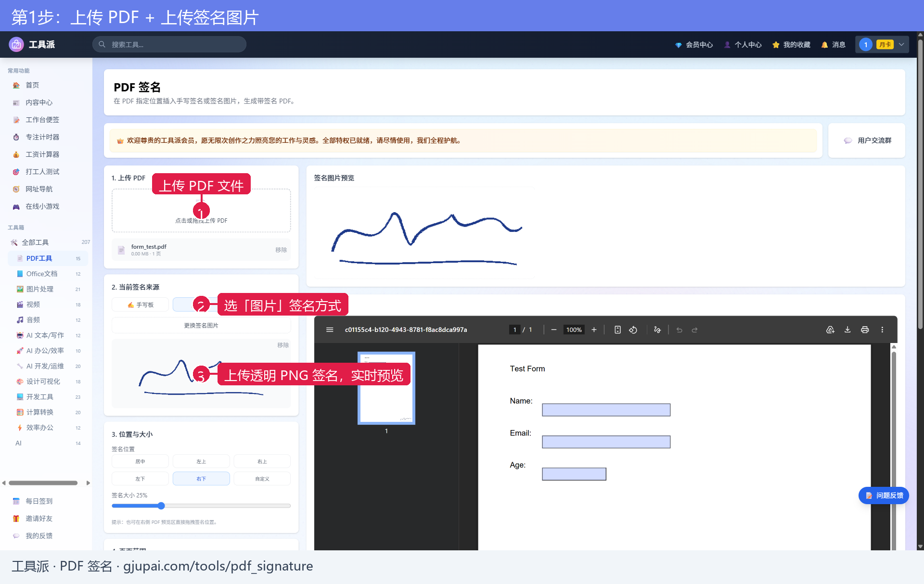The height and width of the screenshot is (584, 924).
Task: Click redo in PDF viewer toolbar
Action: (x=694, y=330)
